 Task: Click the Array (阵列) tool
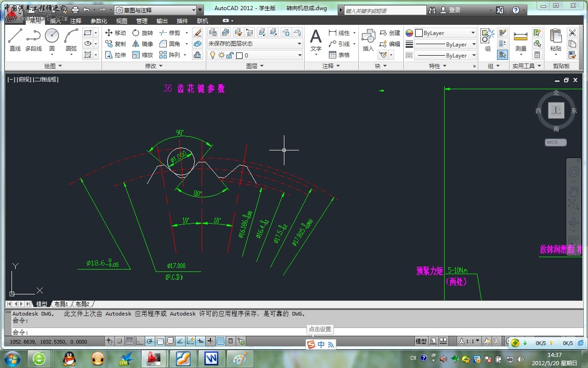170,55
